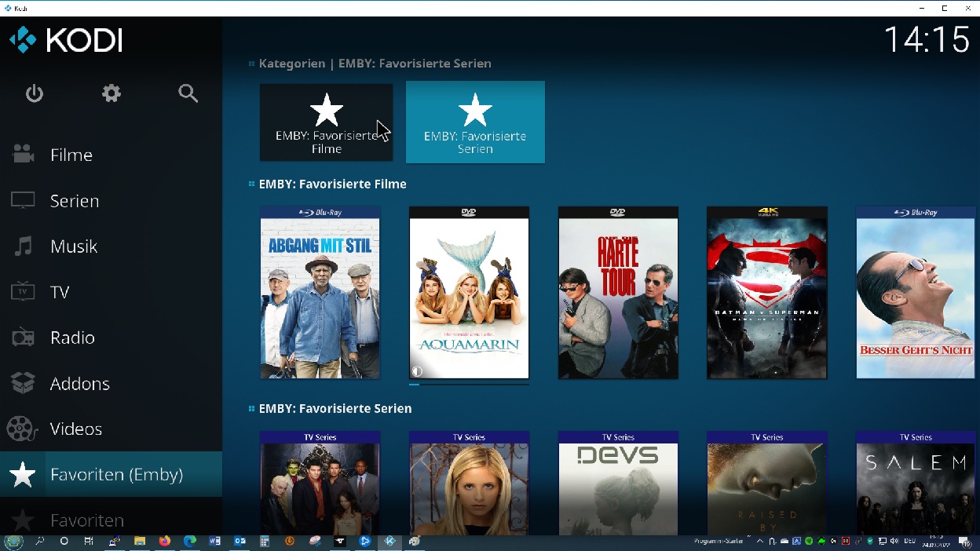Open the Salem TV series poster
The image size is (980, 551).
(916, 483)
